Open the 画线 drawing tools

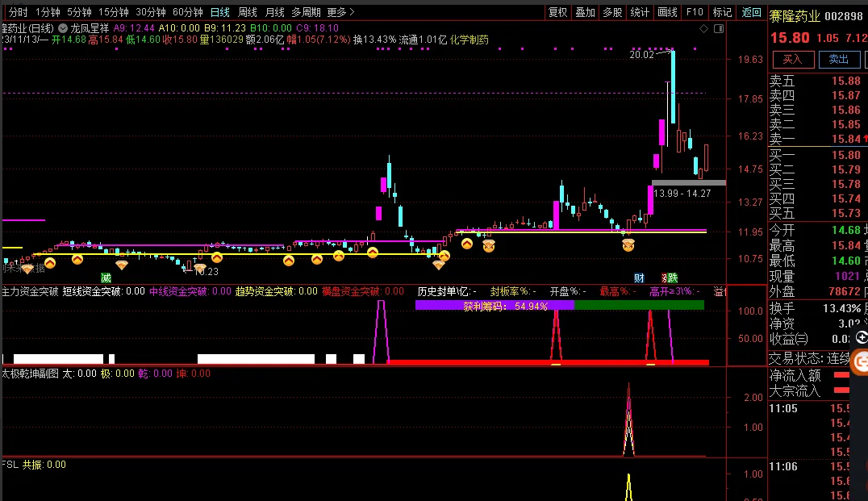tap(667, 12)
